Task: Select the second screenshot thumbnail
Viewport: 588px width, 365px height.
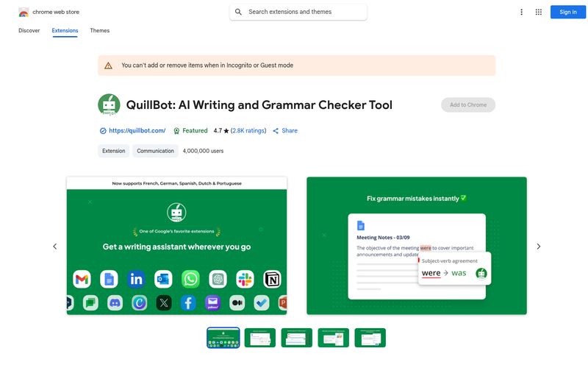Action: coord(260,338)
